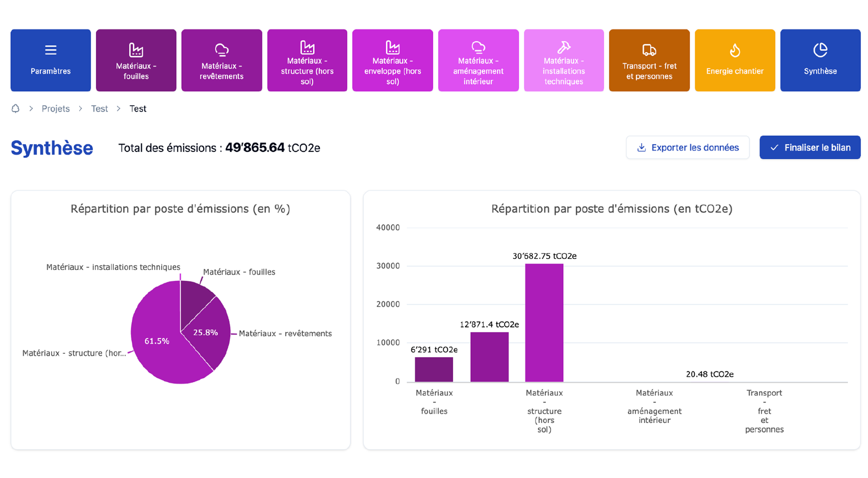Open Matériaux - installations techniques tile

564,60
